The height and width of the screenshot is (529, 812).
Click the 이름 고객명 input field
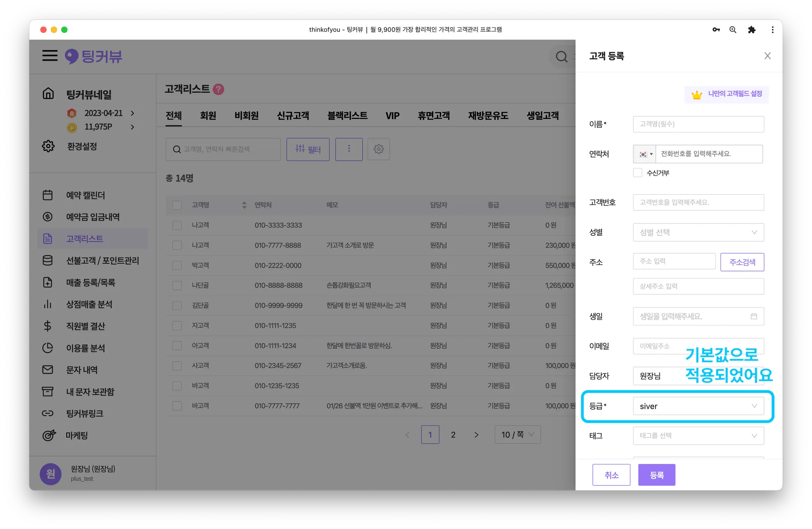[x=698, y=124]
